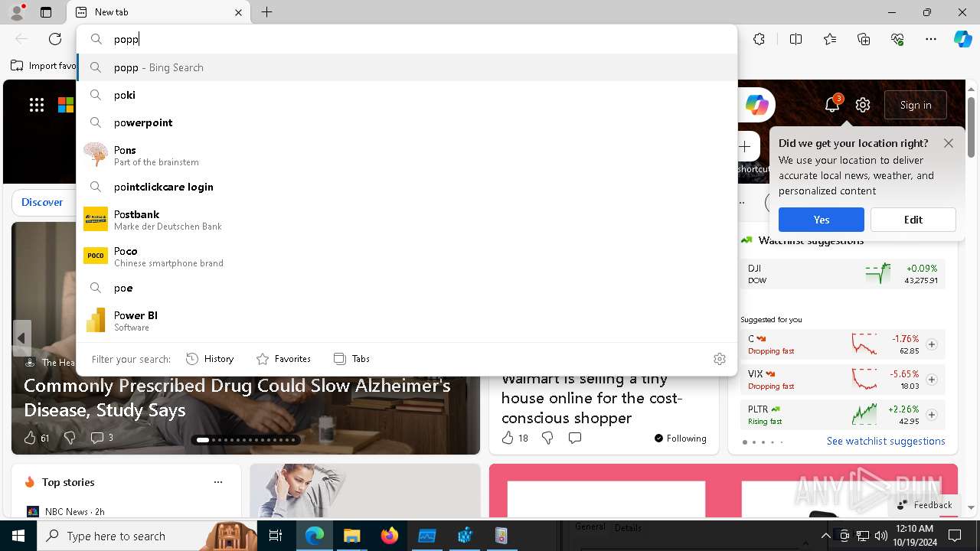Go to previous news carousel slide
Viewport: 980px width, 551px height.
tap(21, 338)
